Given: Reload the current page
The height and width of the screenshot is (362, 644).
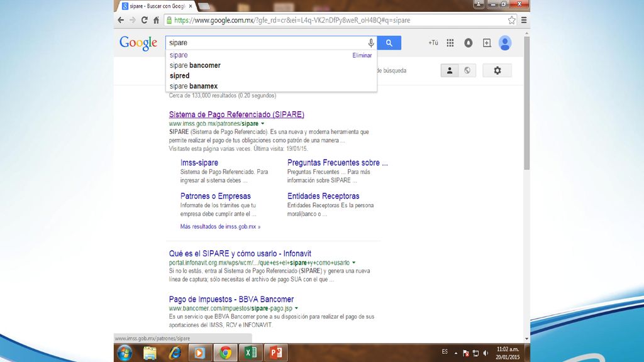Looking at the screenshot, I should tap(144, 20).
